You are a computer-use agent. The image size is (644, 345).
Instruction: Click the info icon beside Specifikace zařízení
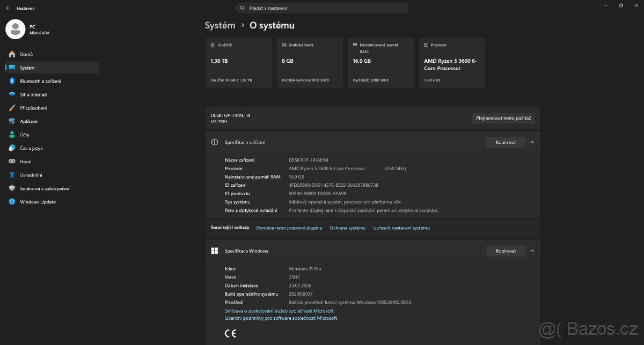215,142
